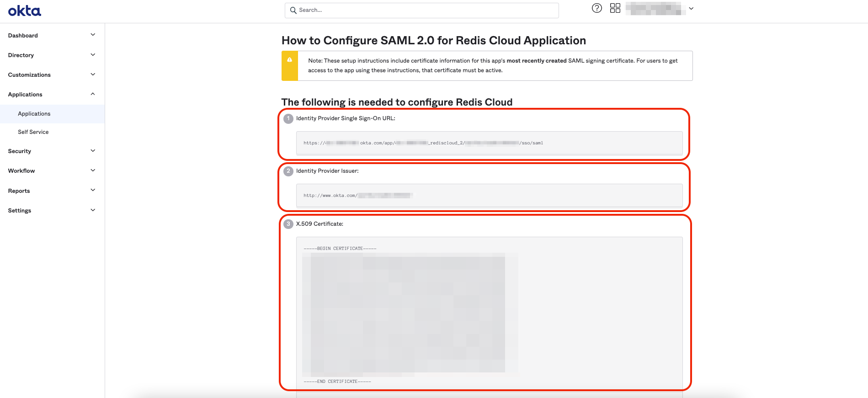Click the search magnifier icon
This screenshot has height=398, width=868.
(293, 11)
